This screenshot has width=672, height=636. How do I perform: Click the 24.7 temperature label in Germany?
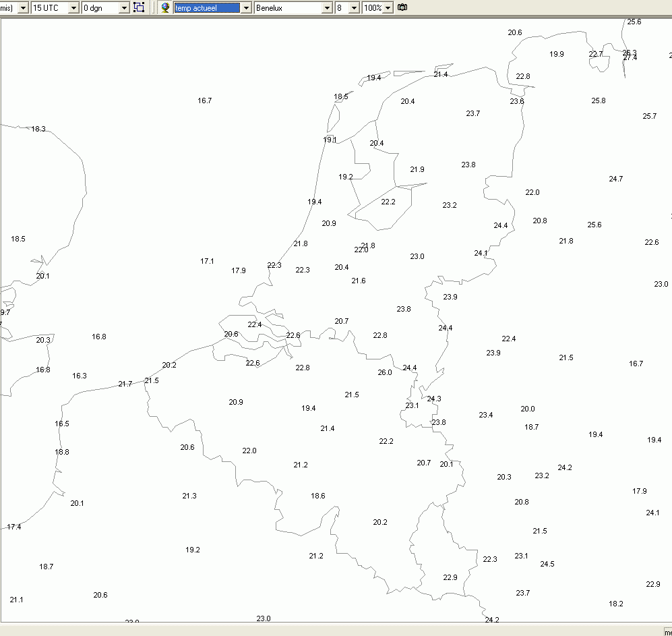616,179
